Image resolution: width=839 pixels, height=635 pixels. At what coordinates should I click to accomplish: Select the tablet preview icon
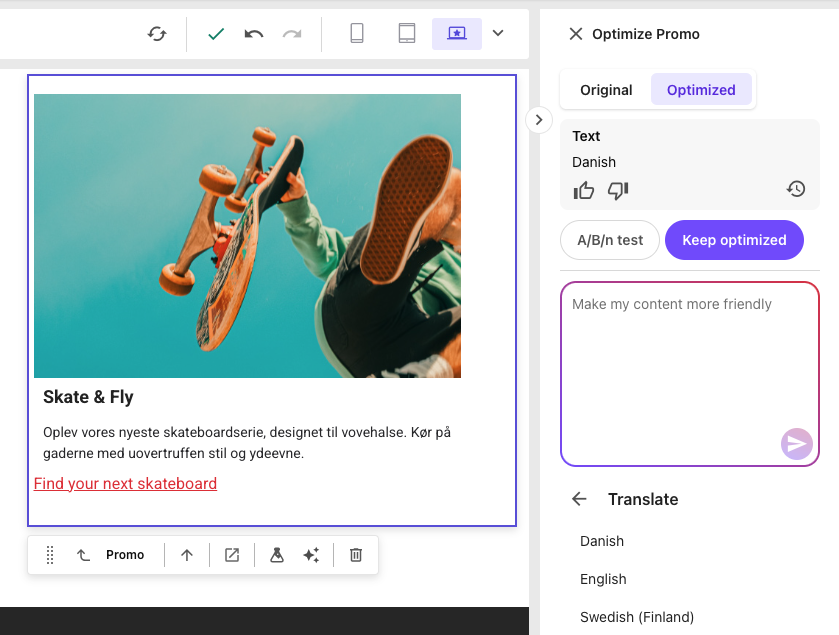click(406, 33)
